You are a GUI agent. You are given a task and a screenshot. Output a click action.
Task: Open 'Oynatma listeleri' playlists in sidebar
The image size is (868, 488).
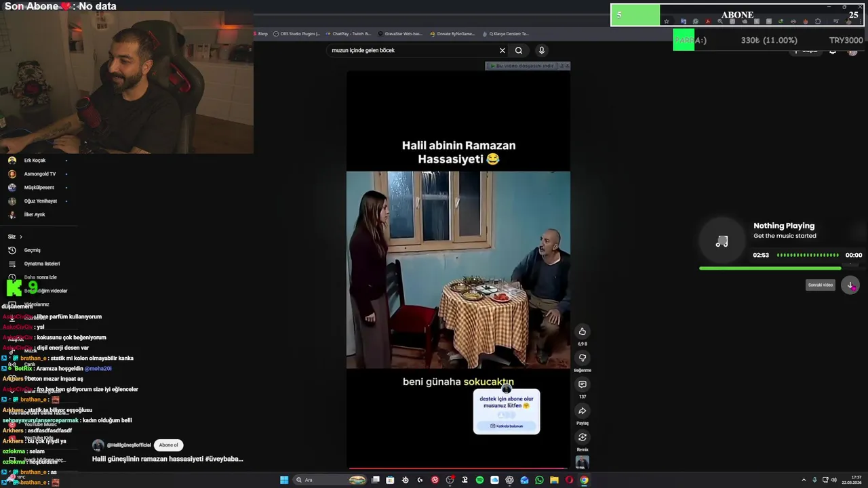point(35,264)
